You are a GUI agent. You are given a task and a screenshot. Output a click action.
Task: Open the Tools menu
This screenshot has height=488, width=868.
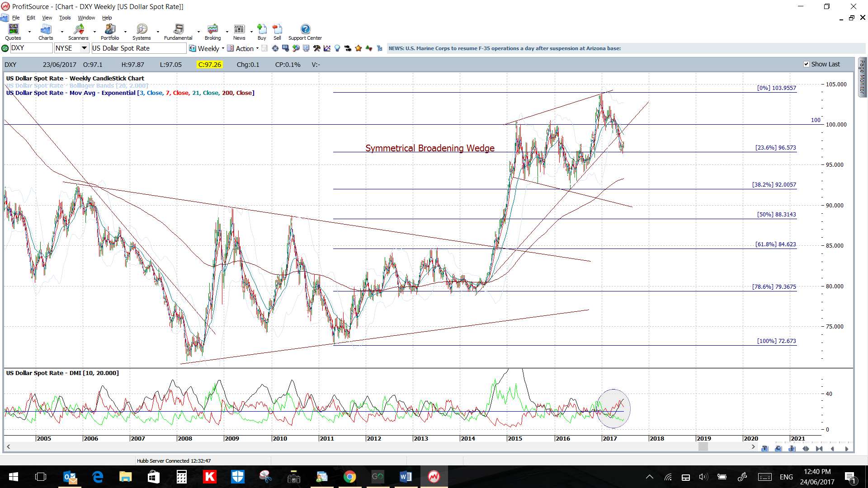(65, 18)
